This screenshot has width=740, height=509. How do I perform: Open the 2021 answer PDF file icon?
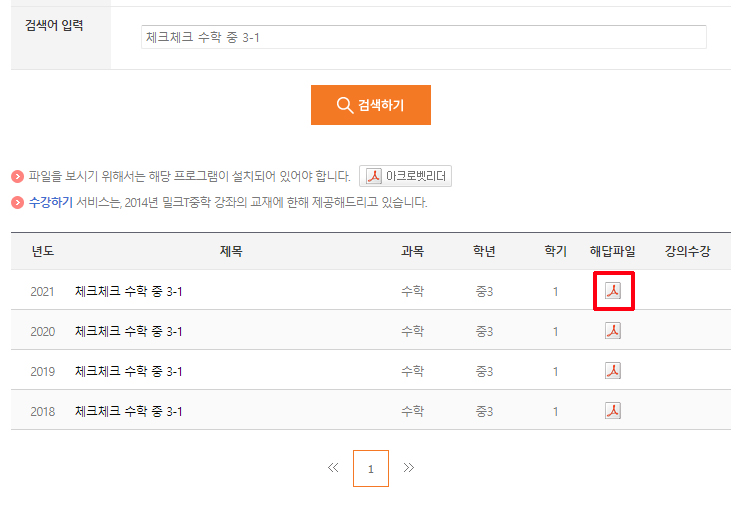click(613, 291)
